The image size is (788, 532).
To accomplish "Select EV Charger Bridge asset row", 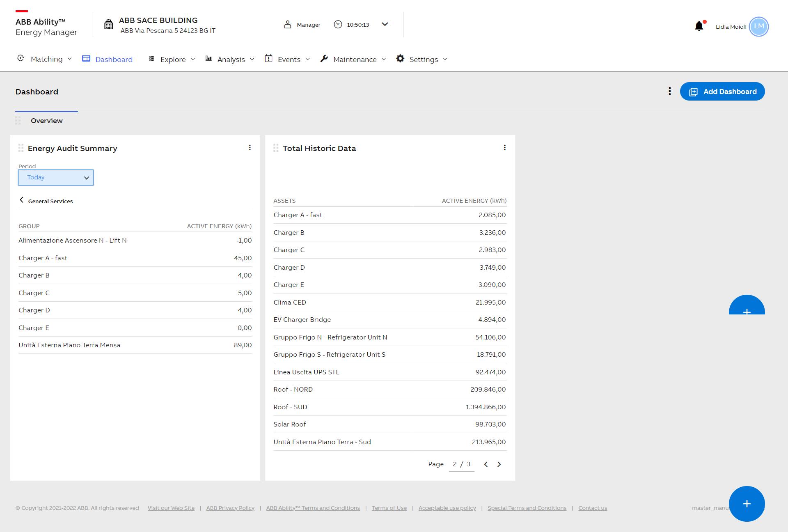I will (x=390, y=320).
